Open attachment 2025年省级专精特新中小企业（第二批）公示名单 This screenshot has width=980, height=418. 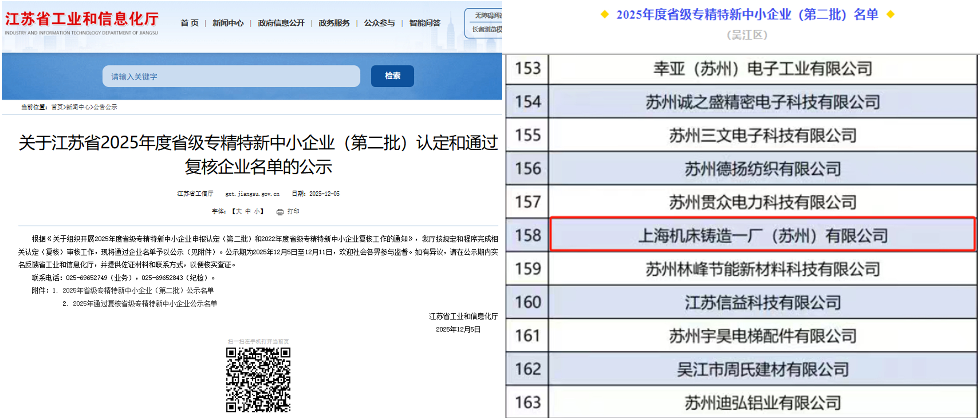pos(138,291)
